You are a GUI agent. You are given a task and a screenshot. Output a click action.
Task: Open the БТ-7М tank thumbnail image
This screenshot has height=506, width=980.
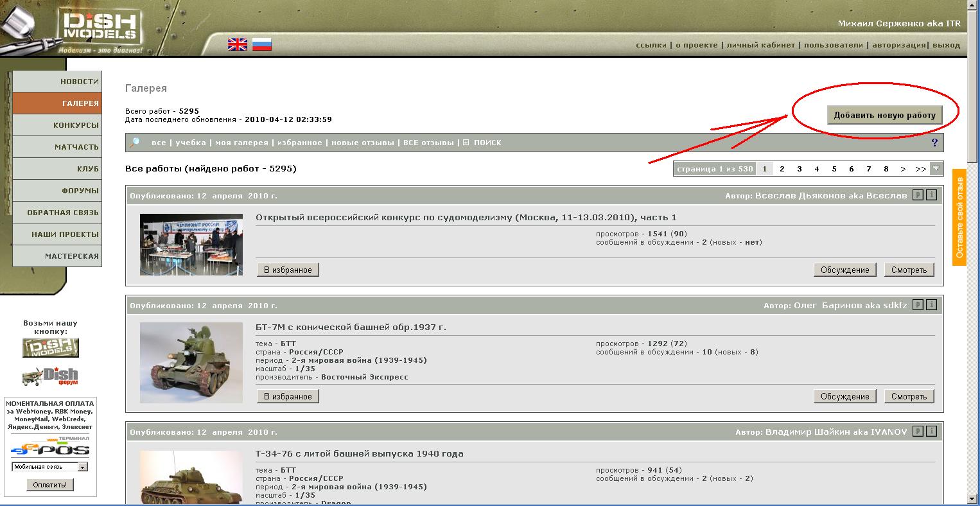tap(191, 362)
